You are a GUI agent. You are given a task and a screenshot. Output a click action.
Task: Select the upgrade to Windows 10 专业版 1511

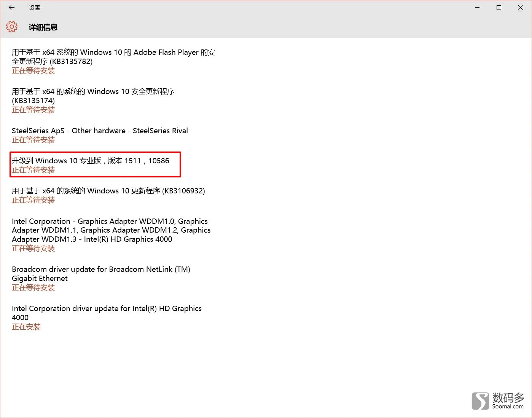91,161
